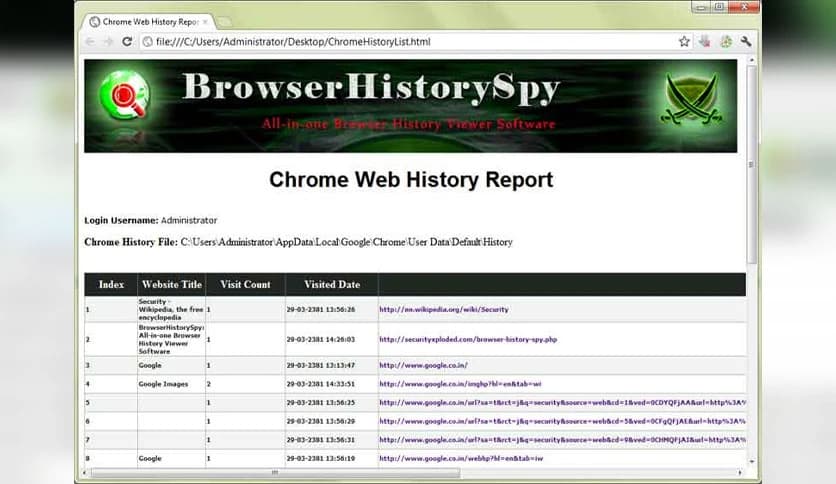Open the google.co.in/webhp link in row 8
Image resolution: width=836 pixels, height=484 pixels.
[461, 458]
